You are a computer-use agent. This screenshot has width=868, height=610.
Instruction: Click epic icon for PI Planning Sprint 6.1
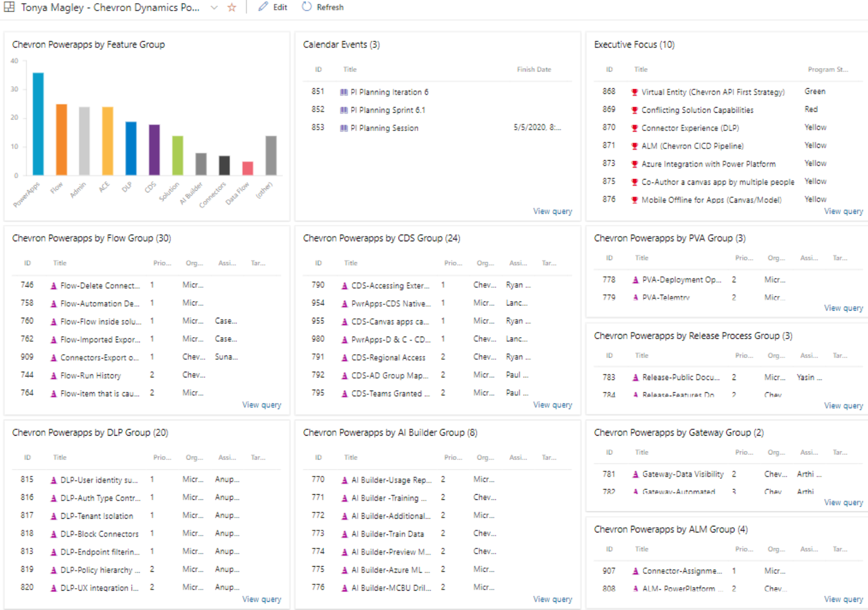tap(344, 110)
